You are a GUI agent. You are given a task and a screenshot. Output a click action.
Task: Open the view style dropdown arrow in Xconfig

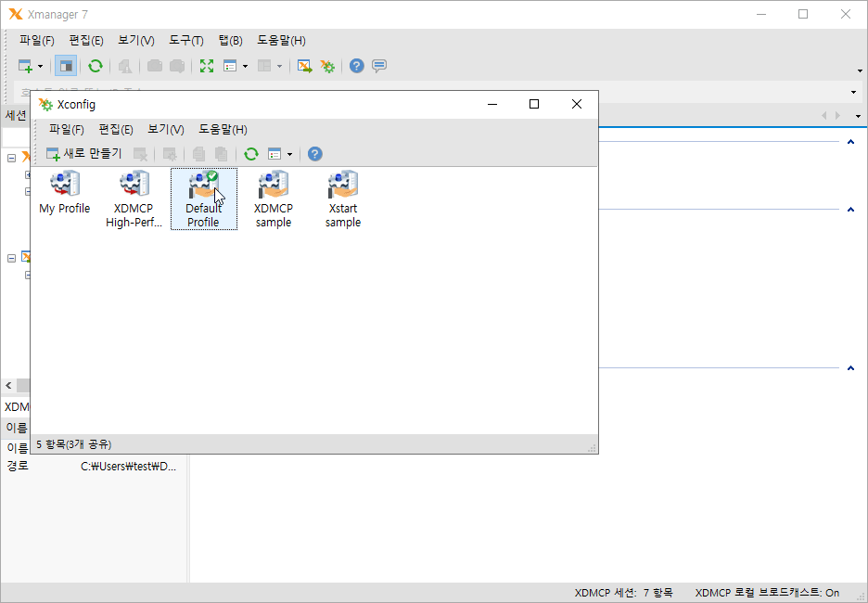[289, 154]
